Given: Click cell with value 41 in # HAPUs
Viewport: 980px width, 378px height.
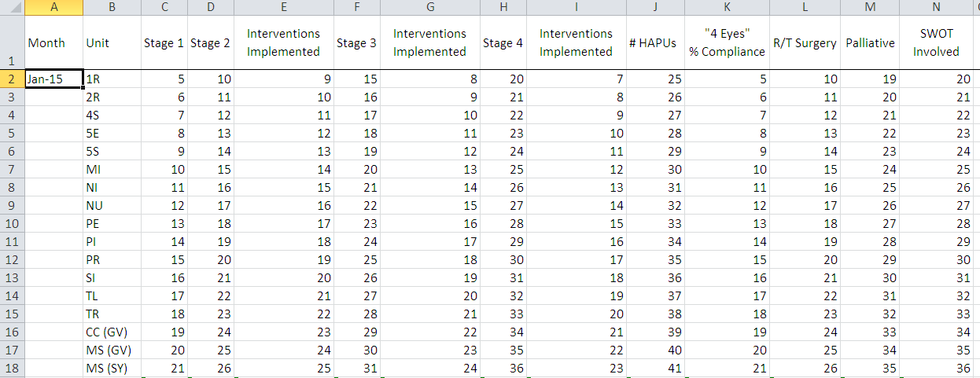Looking at the screenshot, I should point(655,369).
